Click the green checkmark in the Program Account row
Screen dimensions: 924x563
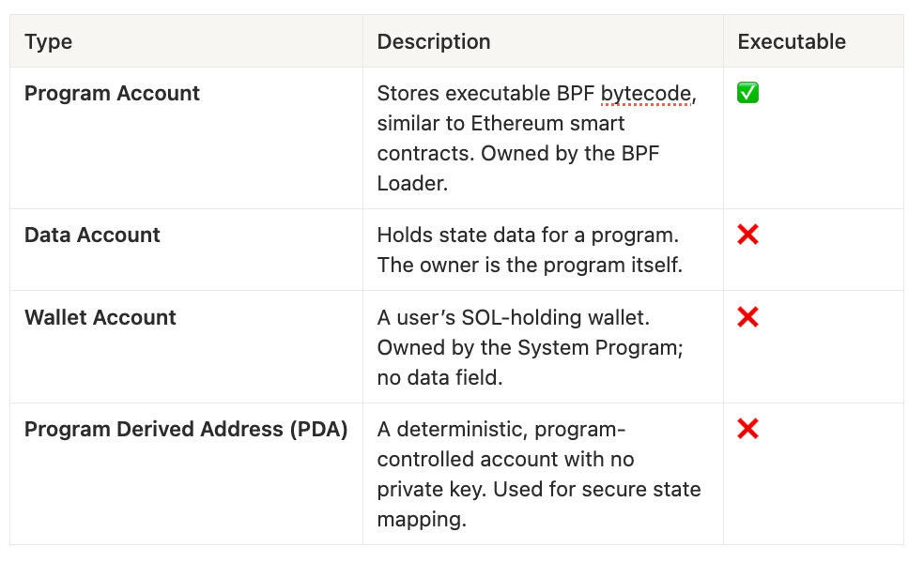747,93
